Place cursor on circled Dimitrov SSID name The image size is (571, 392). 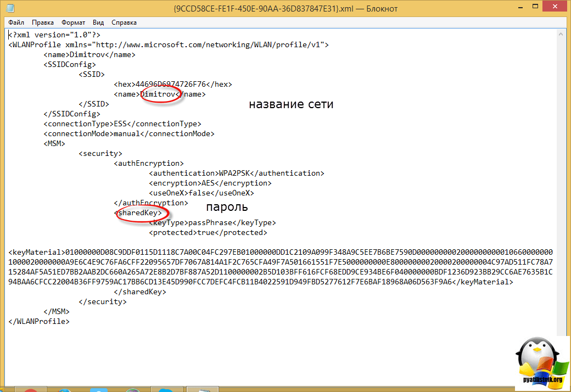159,94
